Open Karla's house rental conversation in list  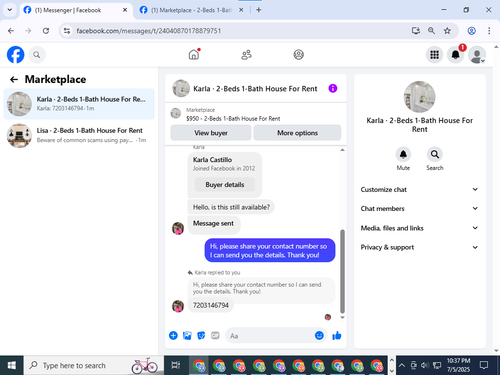(x=79, y=104)
